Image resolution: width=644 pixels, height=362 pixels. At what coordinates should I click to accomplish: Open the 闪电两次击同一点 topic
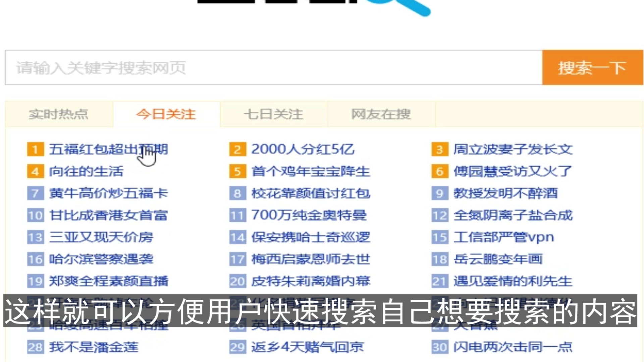(x=513, y=347)
